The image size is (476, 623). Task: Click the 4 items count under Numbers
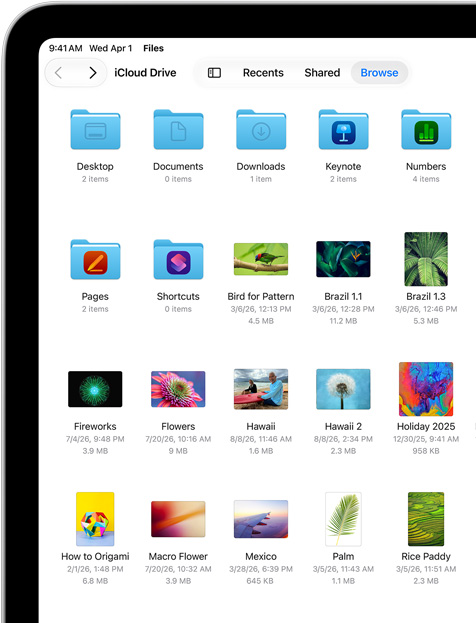pyautogui.click(x=426, y=179)
